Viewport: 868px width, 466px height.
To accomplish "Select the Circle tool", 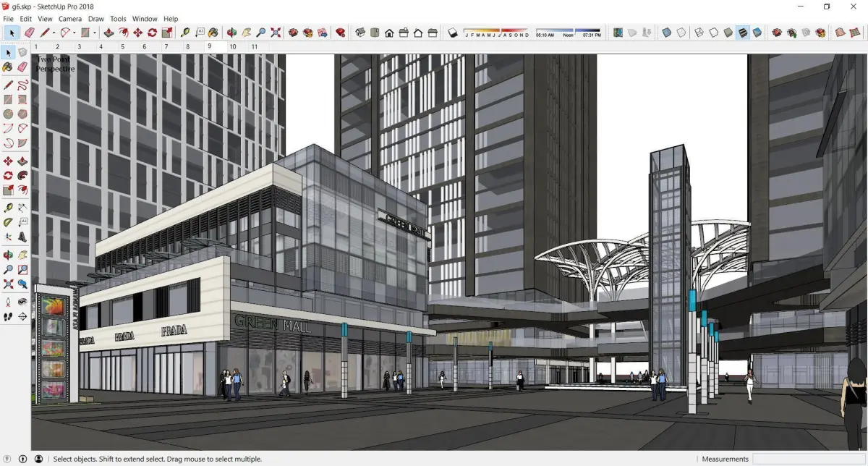I will [8, 114].
